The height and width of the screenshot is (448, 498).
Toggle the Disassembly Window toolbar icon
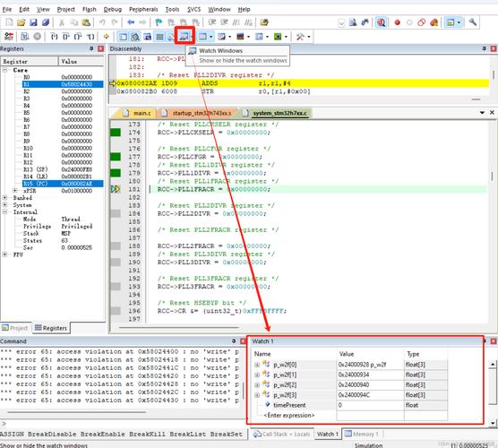[135, 37]
